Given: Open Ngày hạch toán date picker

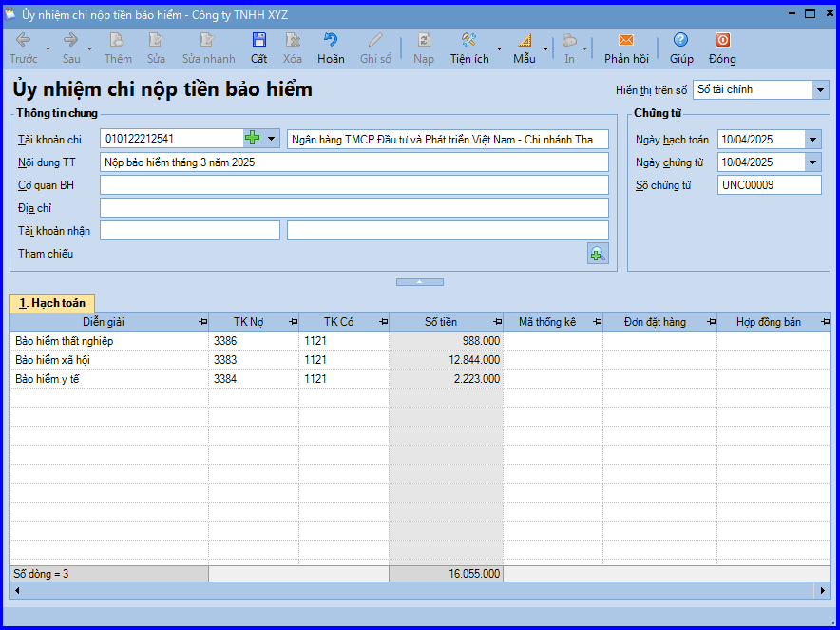Looking at the screenshot, I should (812, 140).
